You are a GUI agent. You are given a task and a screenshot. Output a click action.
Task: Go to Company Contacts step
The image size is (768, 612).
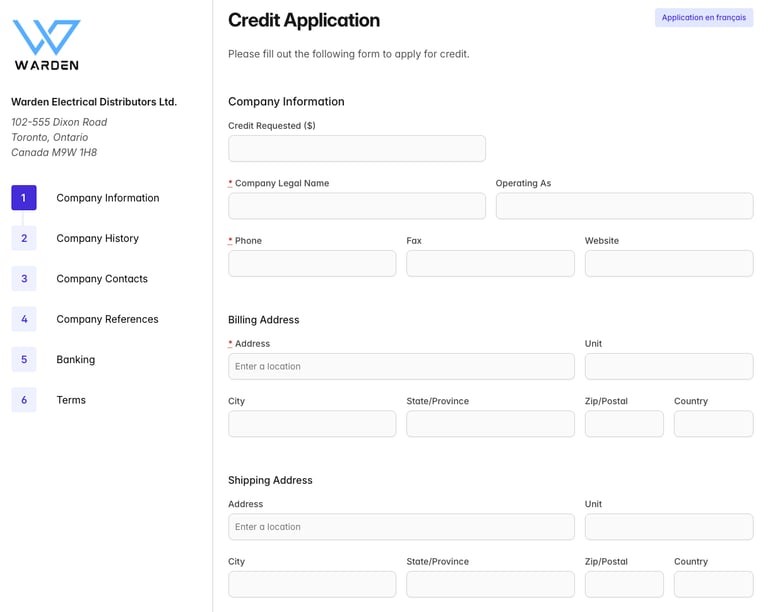point(101,279)
